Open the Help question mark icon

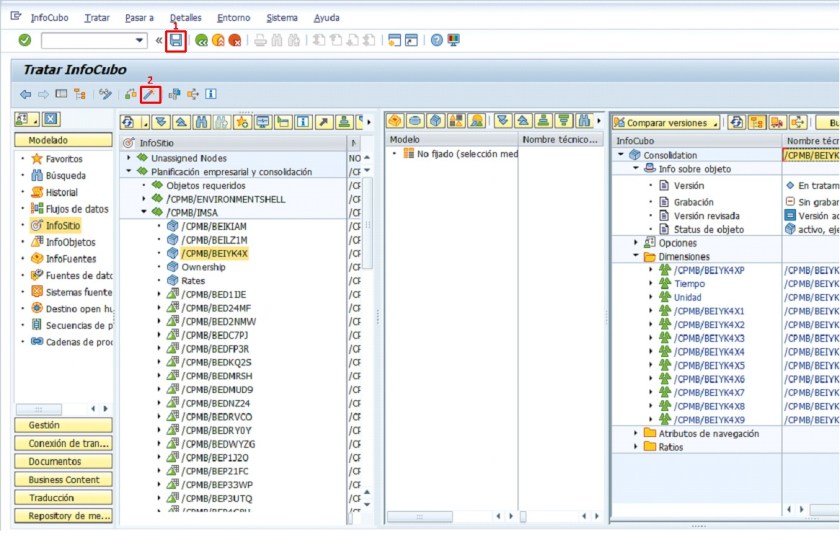(437, 40)
